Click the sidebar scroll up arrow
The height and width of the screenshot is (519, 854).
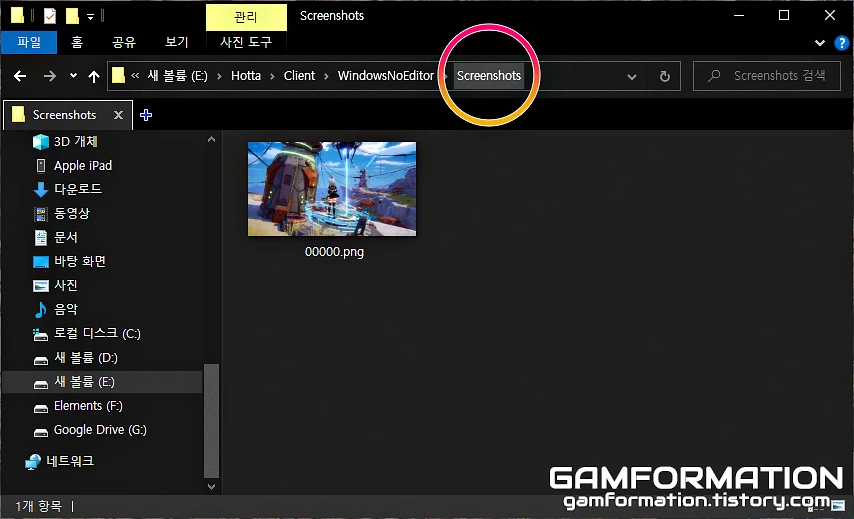(x=211, y=139)
